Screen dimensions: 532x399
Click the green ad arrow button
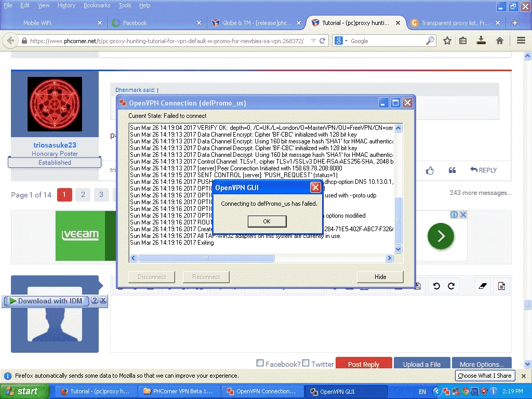(441, 236)
